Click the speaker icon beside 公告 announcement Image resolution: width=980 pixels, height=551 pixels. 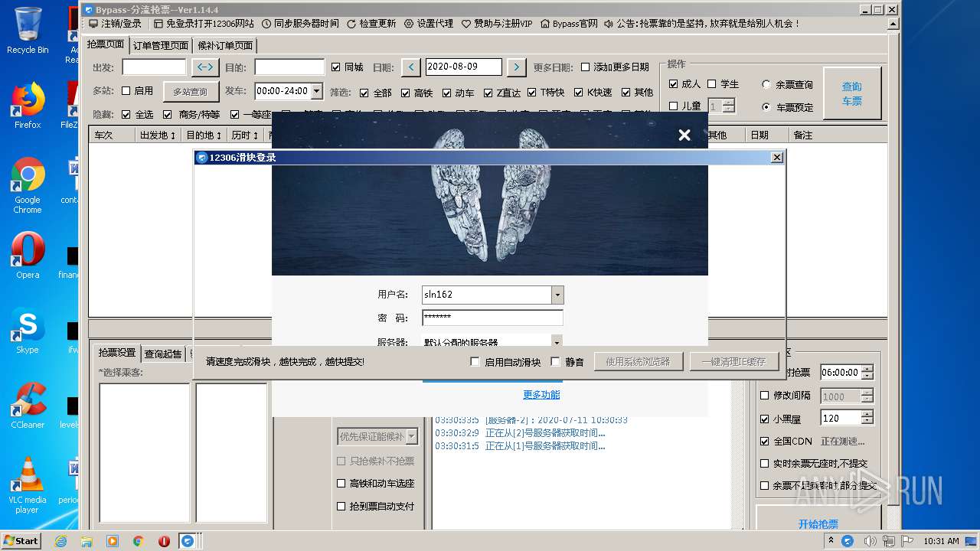[609, 24]
